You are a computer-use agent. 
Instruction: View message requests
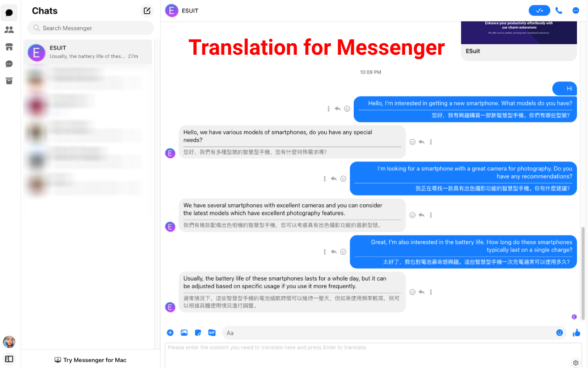click(9, 64)
